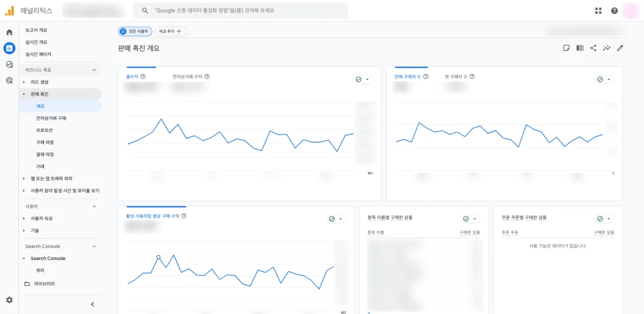Open the Advertising icon in left rail
Image resolution: width=644 pixels, height=314 pixels.
click(x=9, y=80)
